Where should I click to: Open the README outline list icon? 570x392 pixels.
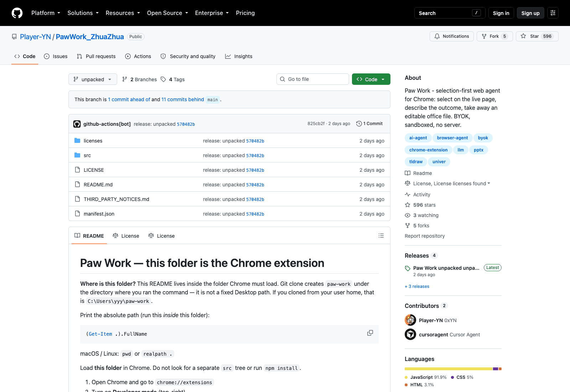coord(381,236)
